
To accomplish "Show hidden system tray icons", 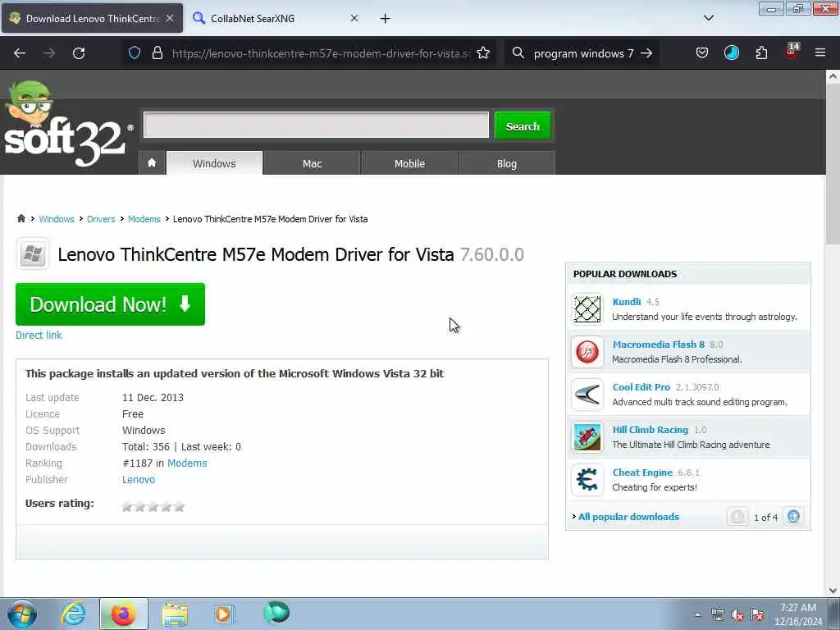I will 697,615.
